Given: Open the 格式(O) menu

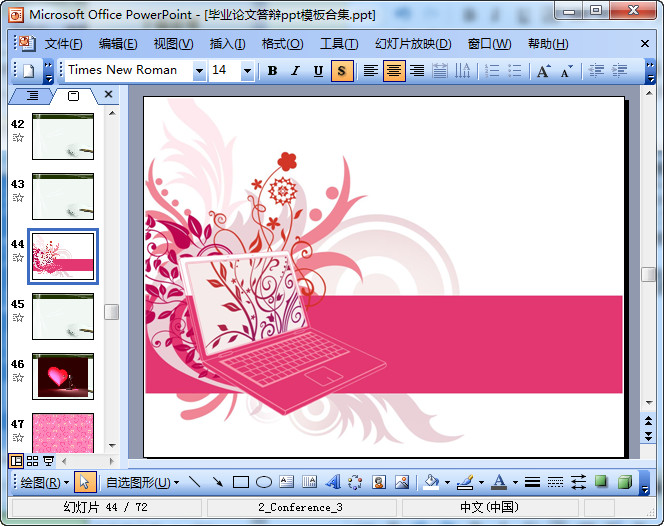Looking at the screenshot, I should click(x=282, y=44).
